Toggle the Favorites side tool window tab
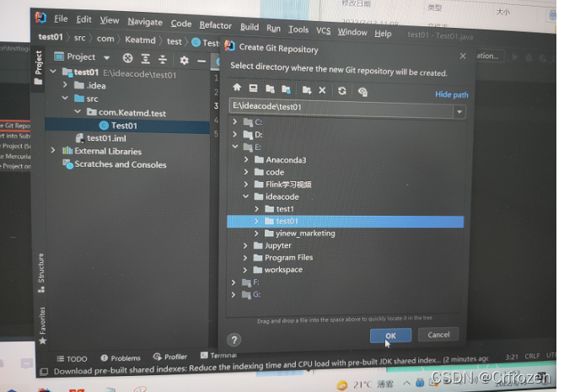 tap(42, 325)
